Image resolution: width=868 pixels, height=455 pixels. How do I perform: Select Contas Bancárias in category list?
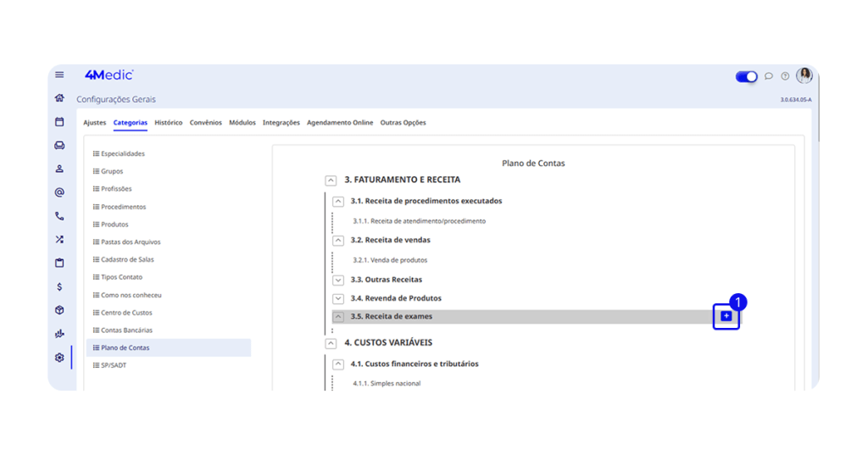pyautogui.click(x=126, y=330)
